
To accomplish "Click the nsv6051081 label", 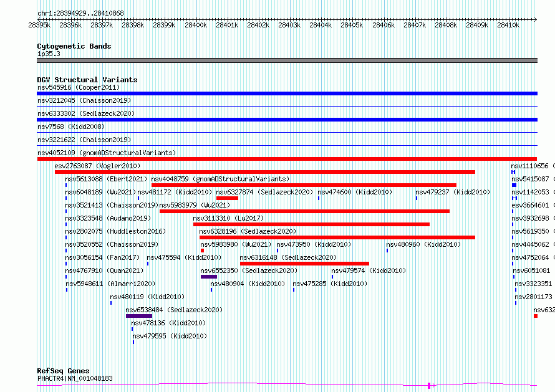I will 532,270.
